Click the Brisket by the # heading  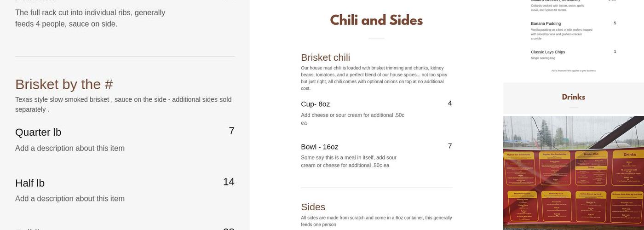click(x=64, y=84)
